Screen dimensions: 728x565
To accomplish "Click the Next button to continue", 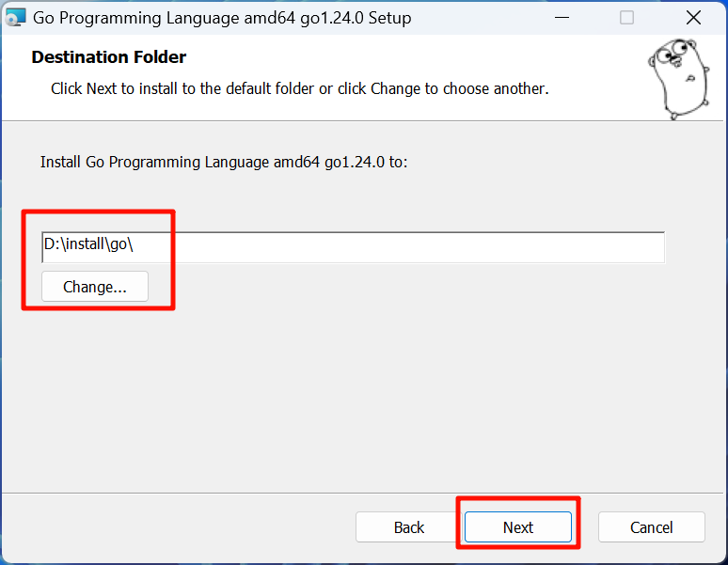I will coord(517,527).
